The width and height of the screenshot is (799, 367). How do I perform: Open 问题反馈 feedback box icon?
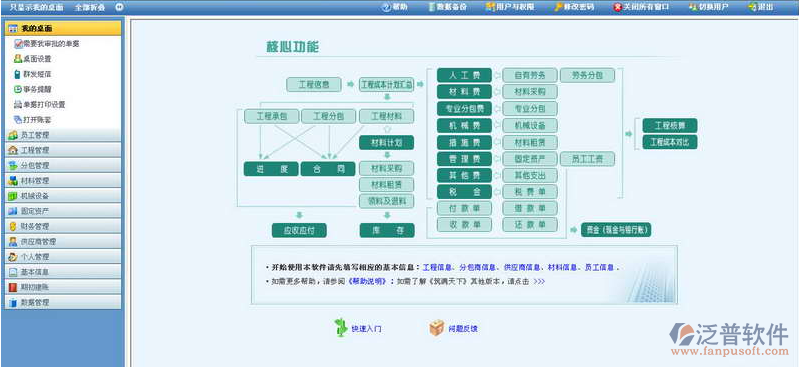pyautogui.click(x=437, y=328)
